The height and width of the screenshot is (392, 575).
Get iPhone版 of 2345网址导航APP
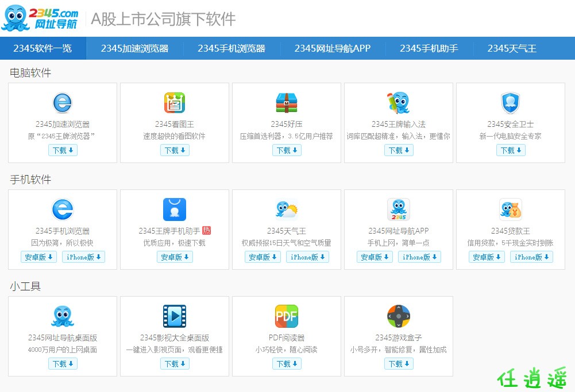(419, 257)
